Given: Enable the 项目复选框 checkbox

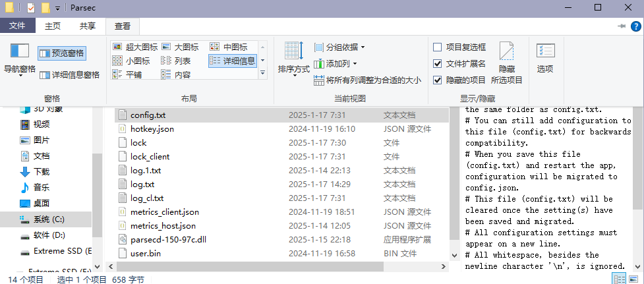Looking at the screenshot, I should (438, 47).
